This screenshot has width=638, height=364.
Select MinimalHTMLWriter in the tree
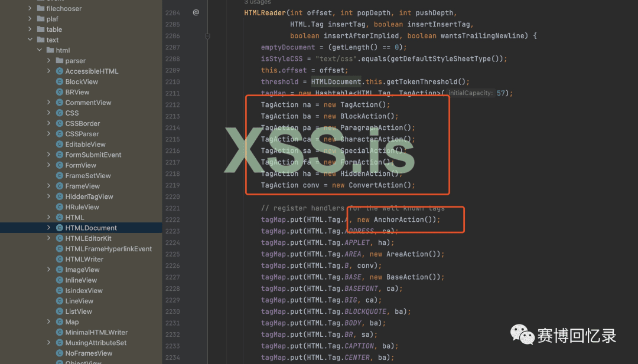[96, 332]
